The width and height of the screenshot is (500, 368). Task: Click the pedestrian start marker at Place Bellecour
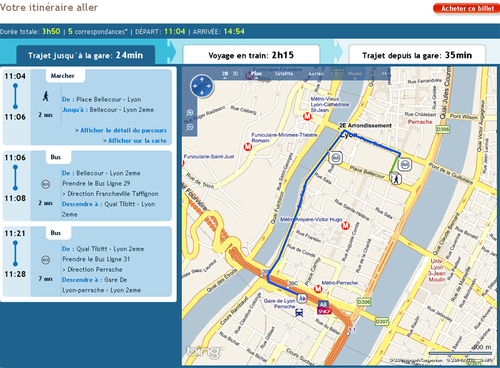pos(396,178)
